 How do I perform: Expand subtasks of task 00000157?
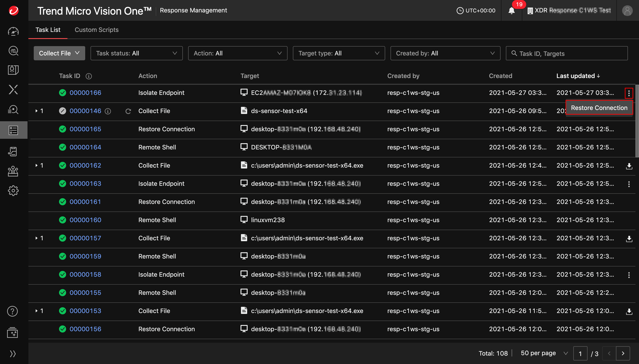37,238
